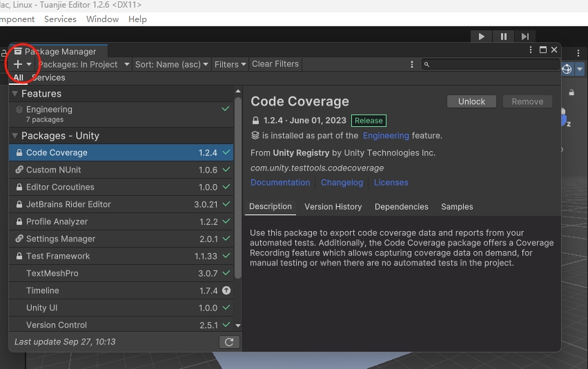
Task: Switch to the Version History tab
Action: point(333,207)
